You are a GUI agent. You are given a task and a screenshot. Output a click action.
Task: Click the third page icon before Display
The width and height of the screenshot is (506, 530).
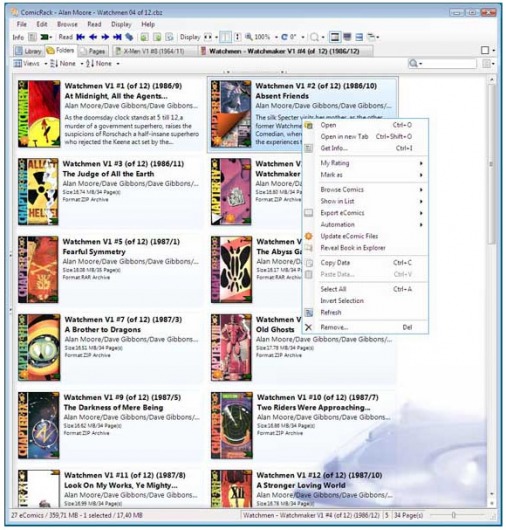170,37
